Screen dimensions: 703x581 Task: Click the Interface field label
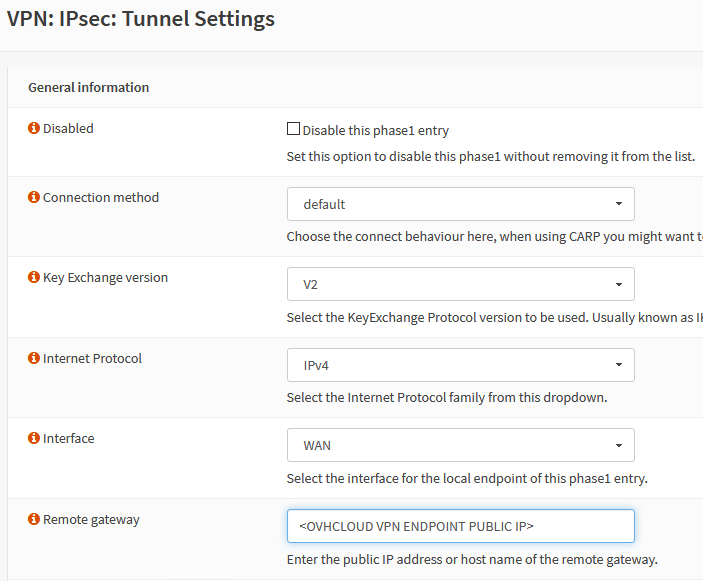coord(68,439)
